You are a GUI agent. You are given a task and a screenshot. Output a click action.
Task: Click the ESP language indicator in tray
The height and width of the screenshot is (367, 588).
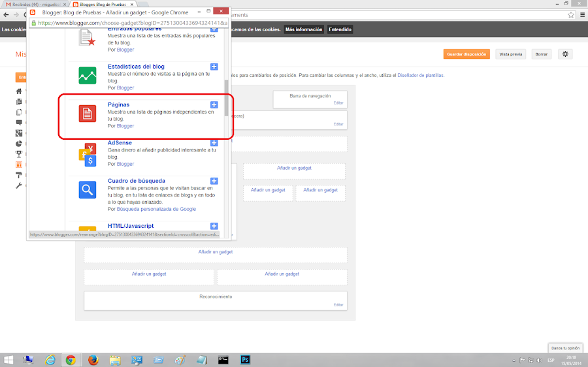pos(551,360)
